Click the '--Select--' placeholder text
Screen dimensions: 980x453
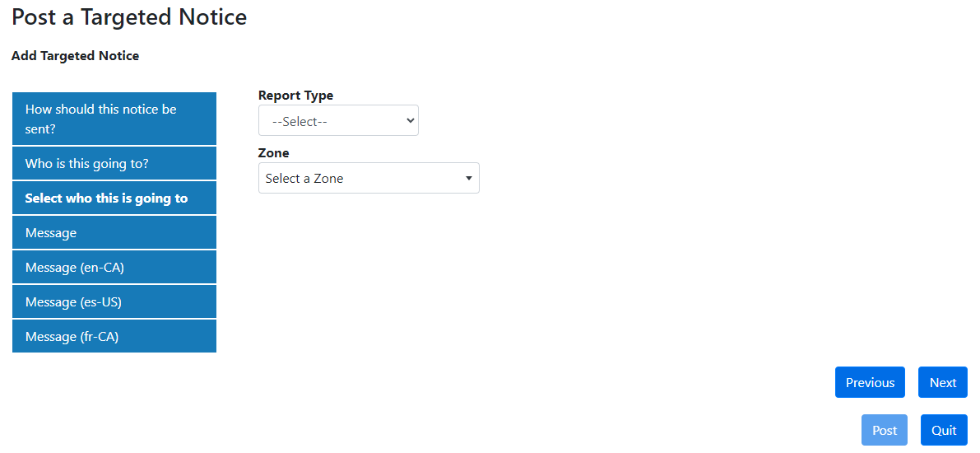304,121
